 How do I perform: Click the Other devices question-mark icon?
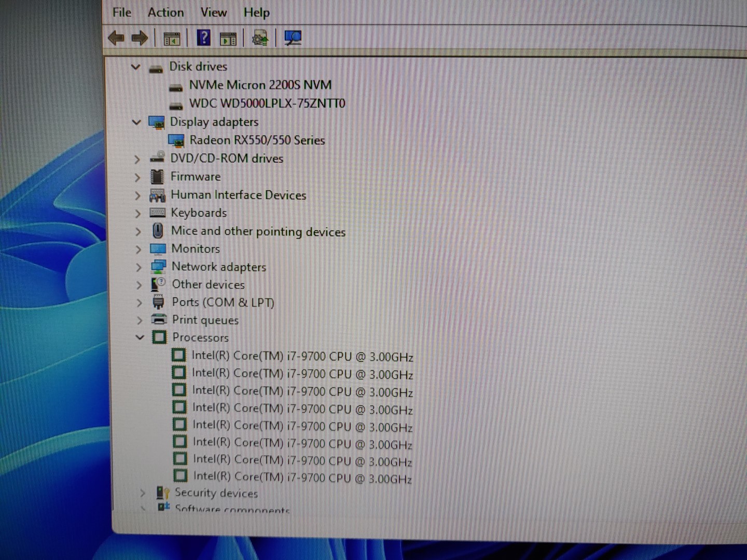pyautogui.click(x=158, y=284)
